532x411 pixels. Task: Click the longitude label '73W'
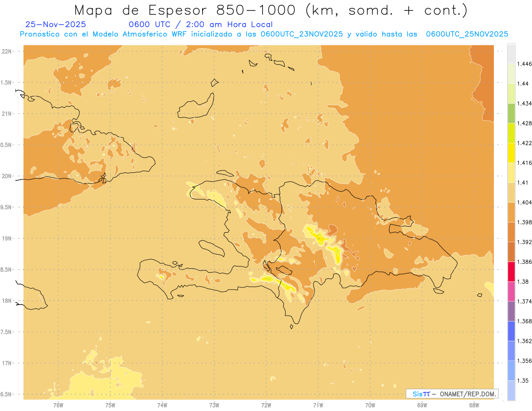click(214, 405)
